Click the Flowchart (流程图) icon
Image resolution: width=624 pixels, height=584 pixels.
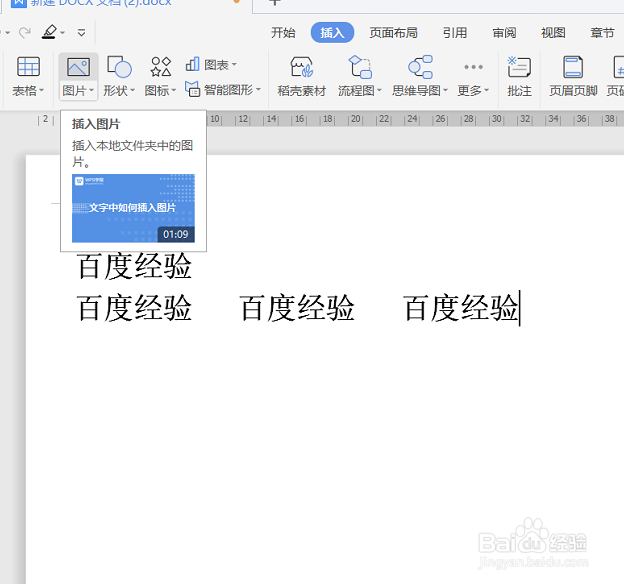tap(360, 66)
